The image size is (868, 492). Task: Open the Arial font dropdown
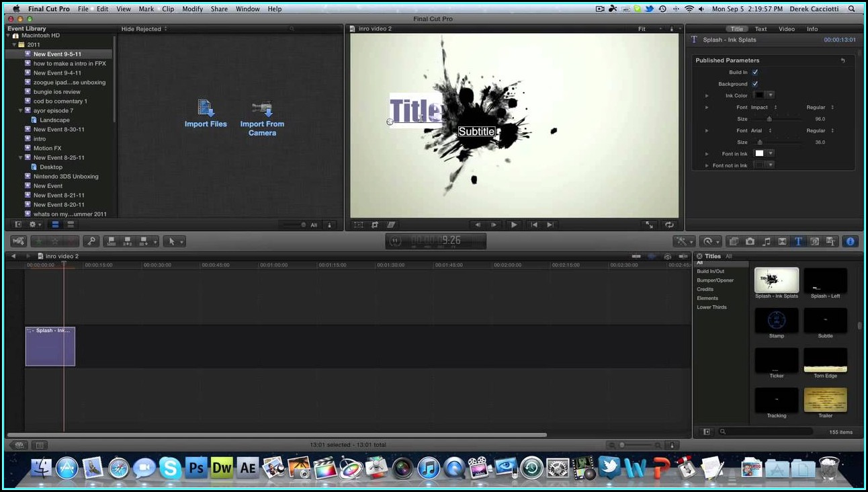[761, 130]
